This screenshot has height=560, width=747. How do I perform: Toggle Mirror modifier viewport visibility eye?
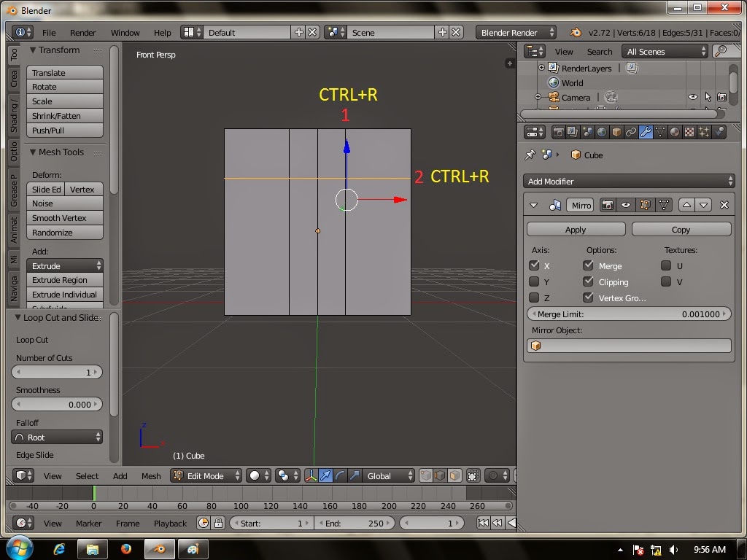tap(626, 205)
